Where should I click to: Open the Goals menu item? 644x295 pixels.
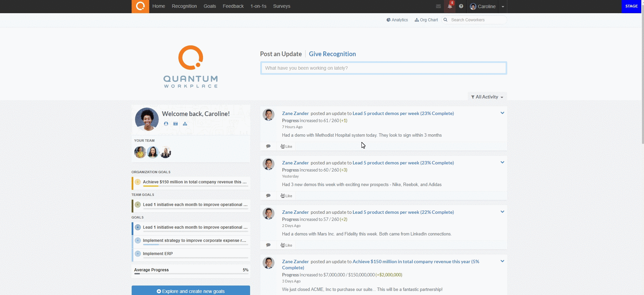tap(210, 6)
